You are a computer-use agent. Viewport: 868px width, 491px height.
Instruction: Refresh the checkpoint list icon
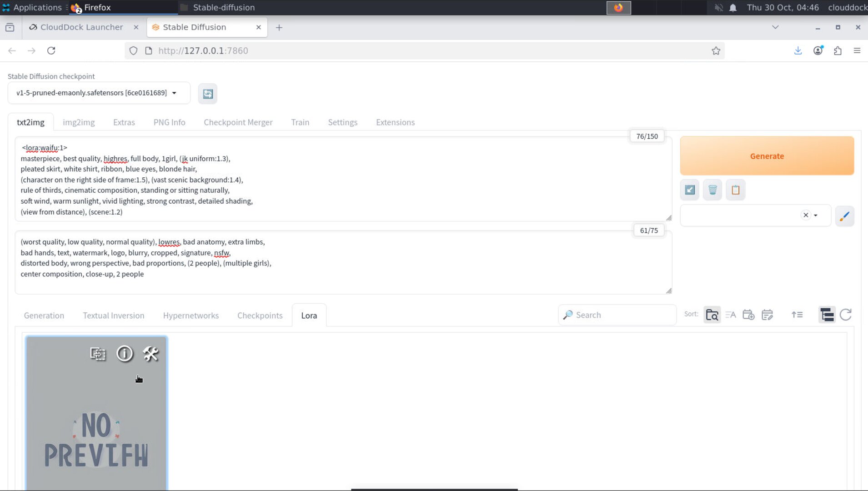coord(208,94)
